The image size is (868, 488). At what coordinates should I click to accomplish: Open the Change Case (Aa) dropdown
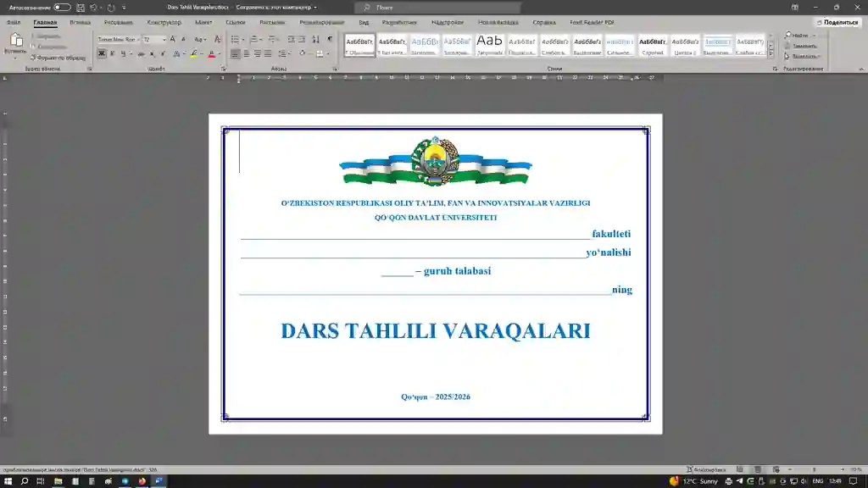click(x=200, y=39)
